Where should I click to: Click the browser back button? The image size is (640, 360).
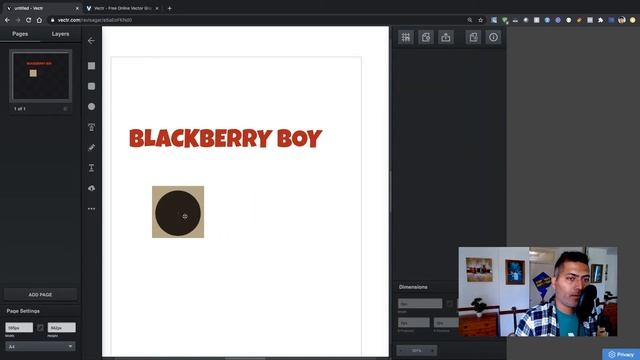7,20
